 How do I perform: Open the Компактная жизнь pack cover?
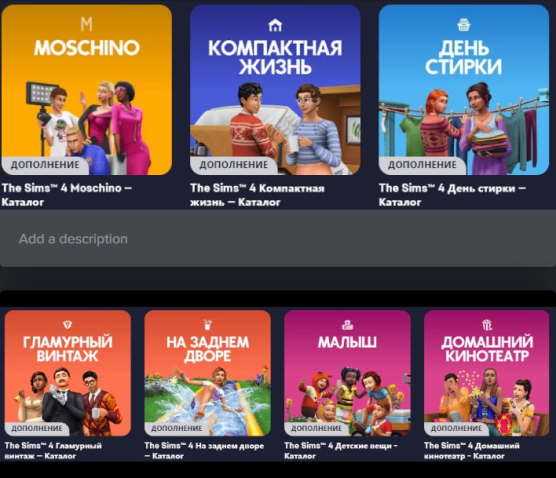[x=275, y=90]
